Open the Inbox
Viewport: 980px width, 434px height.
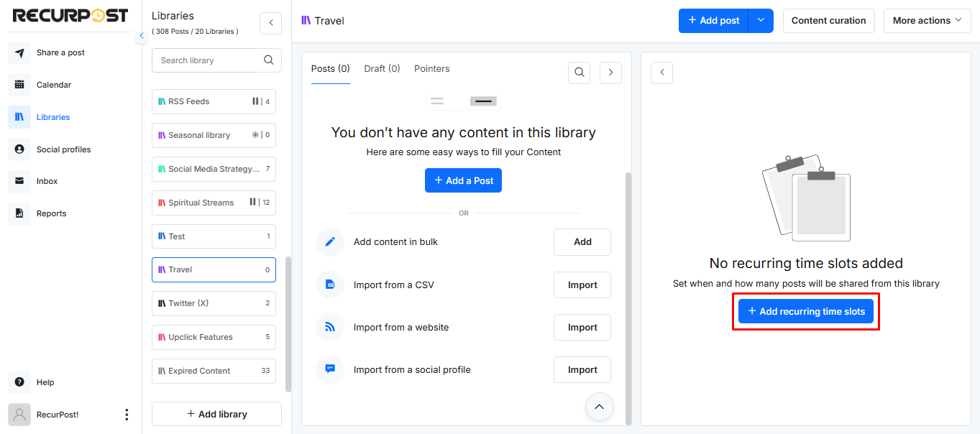pyautogui.click(x=47, y=181)
